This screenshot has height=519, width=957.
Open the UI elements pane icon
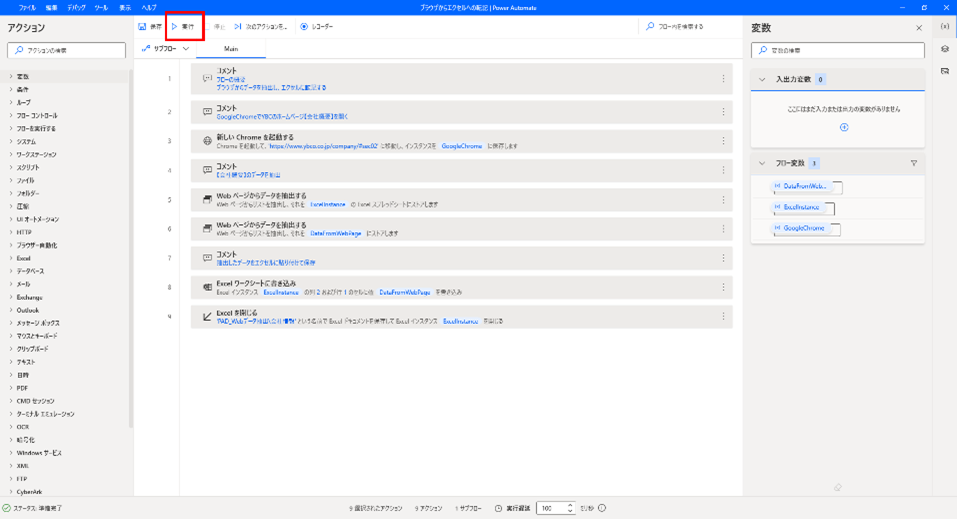[945, 49]
